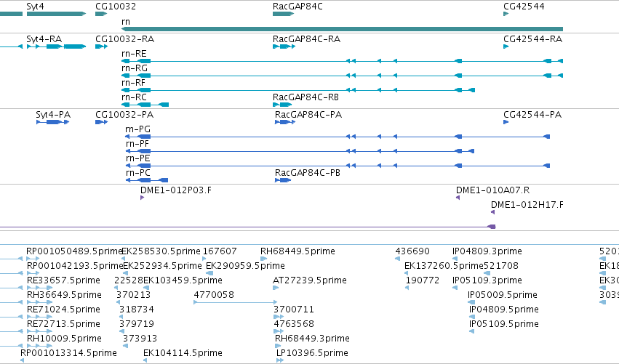This screenshot has height=364, width=619.
Task: Select the RE71024.5prime EST label
Action: point(63,310)
